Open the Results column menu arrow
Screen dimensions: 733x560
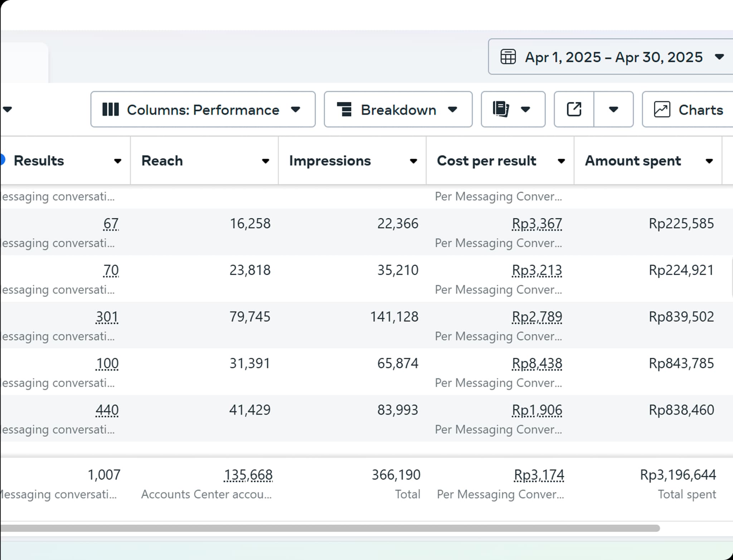[x=117, y=161]
